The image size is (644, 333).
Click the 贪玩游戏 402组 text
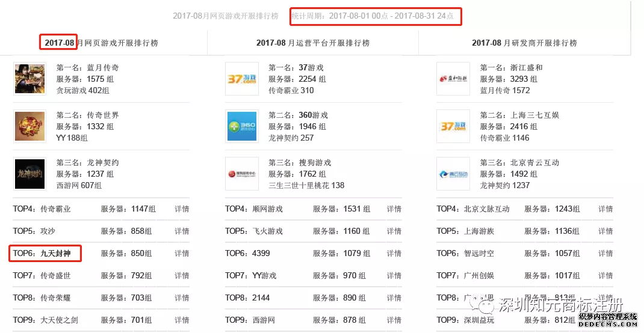[x=83, y=91]
